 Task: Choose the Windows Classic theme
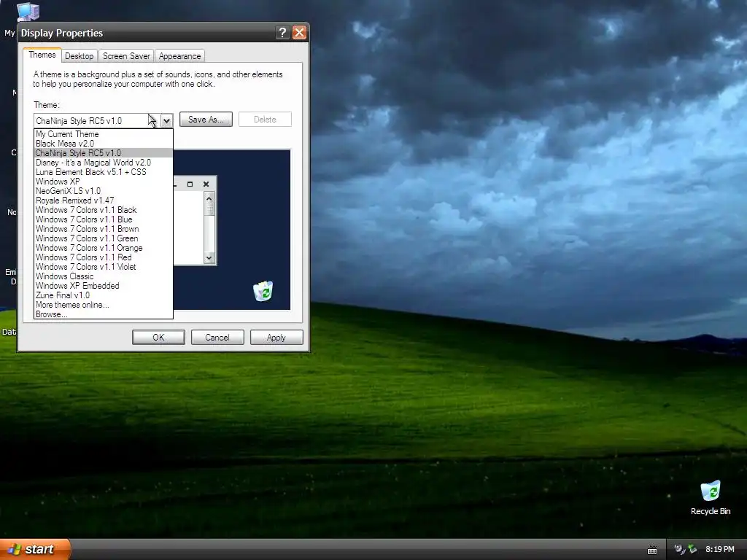104,276
